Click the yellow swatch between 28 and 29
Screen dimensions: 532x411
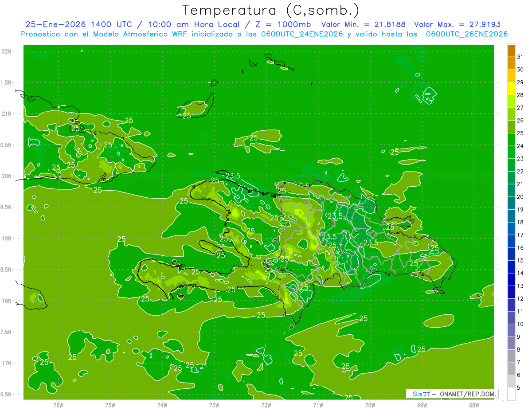pyautogui.click(x=511, y=88)
